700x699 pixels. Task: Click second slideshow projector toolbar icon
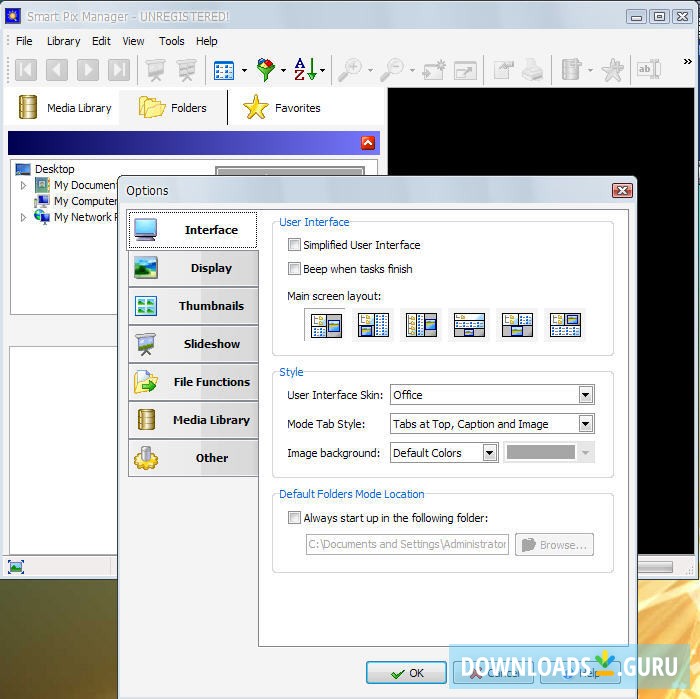(187, 70)
